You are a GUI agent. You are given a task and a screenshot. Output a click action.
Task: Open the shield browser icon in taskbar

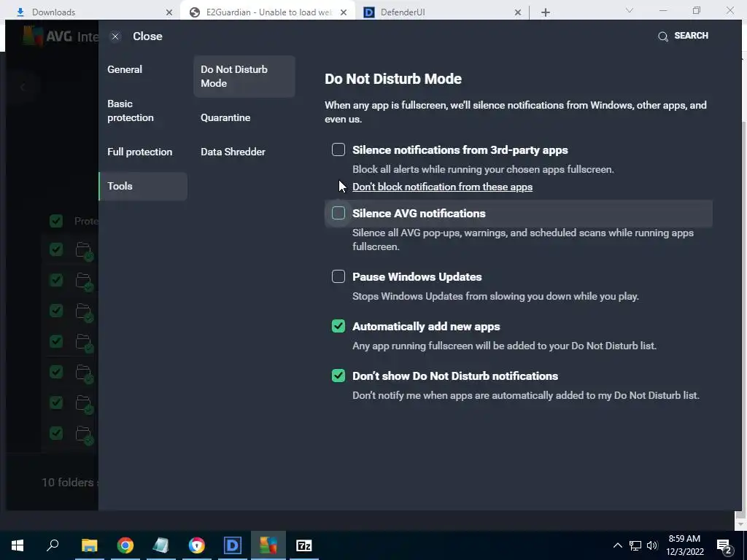(x=196, y=545)
